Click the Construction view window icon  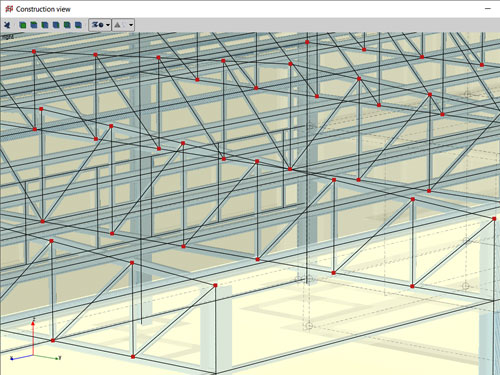[x=9, y=9]
